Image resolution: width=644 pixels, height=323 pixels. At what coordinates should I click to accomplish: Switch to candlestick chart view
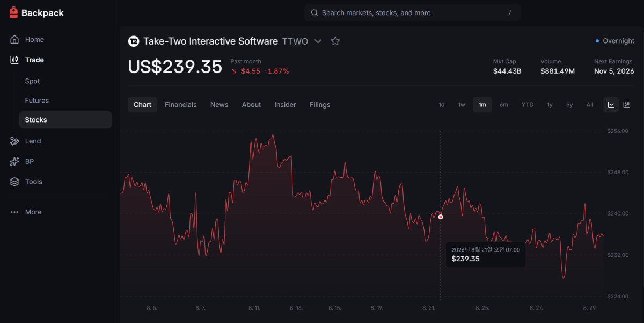tap(626, 105)
